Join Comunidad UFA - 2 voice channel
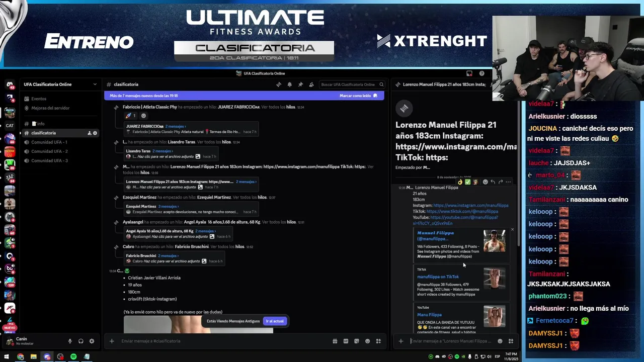Viewport: 644px width, 362px height. (x=60, y=151)
